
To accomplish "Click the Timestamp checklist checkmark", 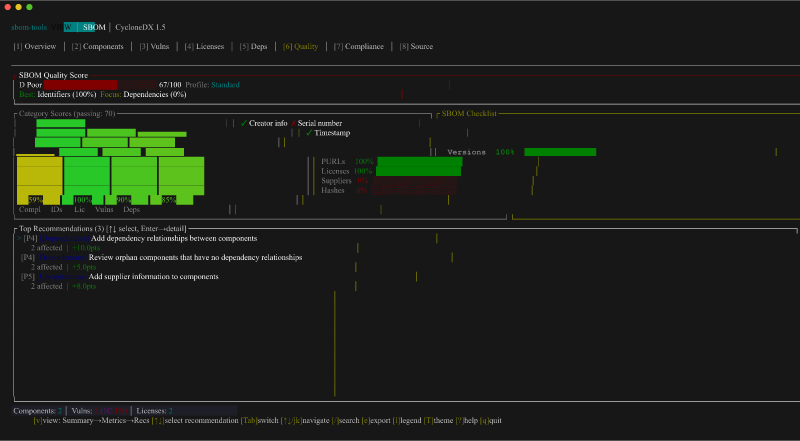I will tap(310, 133).
